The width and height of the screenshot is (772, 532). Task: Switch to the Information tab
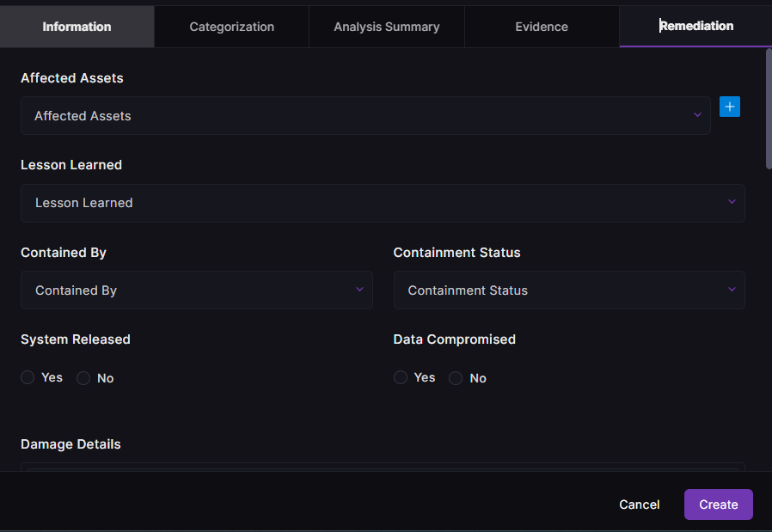coord(77,27)
